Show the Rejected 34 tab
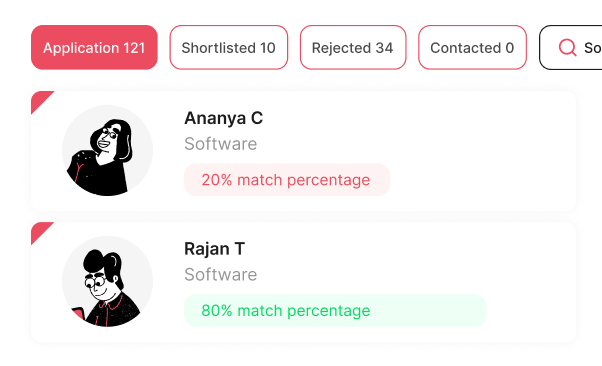 point(353,47)
